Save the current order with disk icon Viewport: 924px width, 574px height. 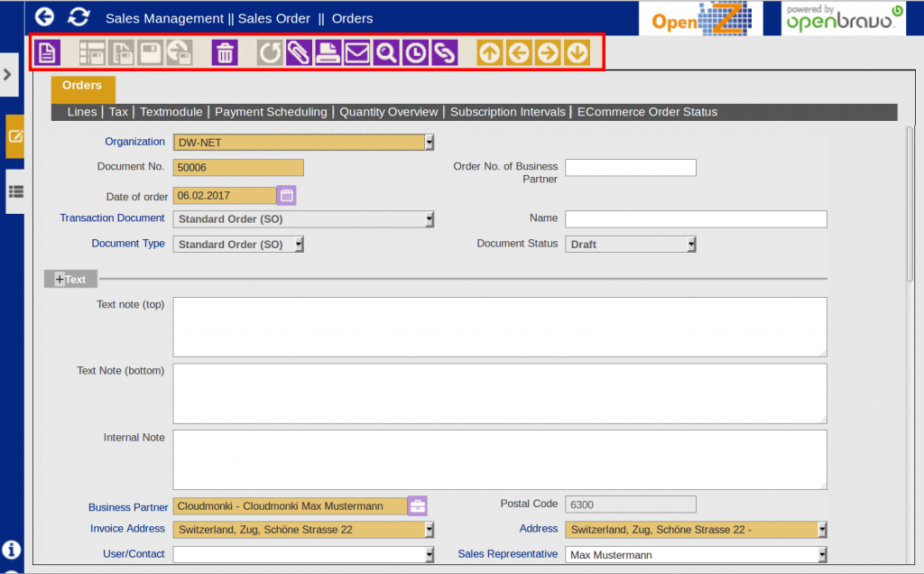[x=151, y=53]
